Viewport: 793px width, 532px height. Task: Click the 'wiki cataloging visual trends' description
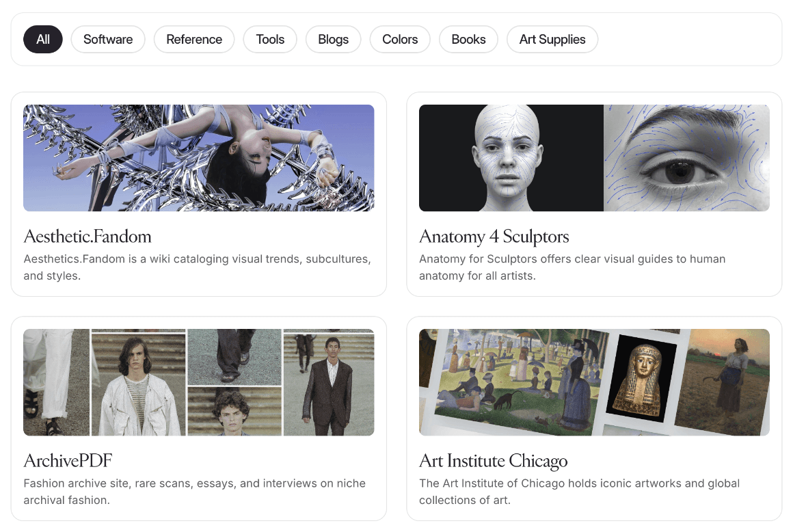[x=198, y=267]
